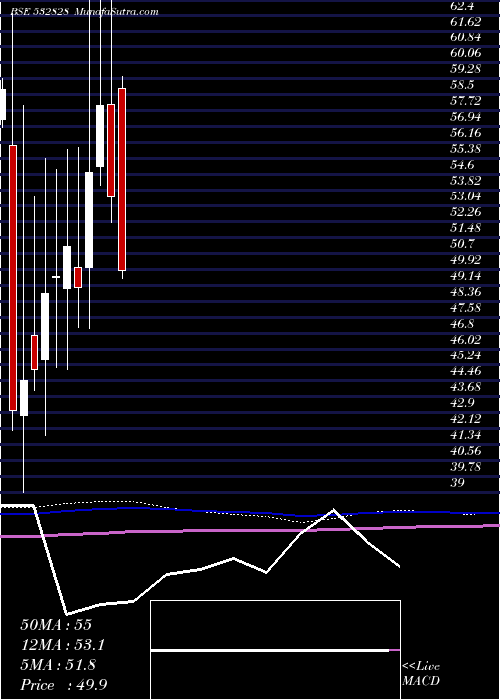
Task: Click the 12MA : 53.1 reading
Action: pyautogui.click(x=64, y=645)
